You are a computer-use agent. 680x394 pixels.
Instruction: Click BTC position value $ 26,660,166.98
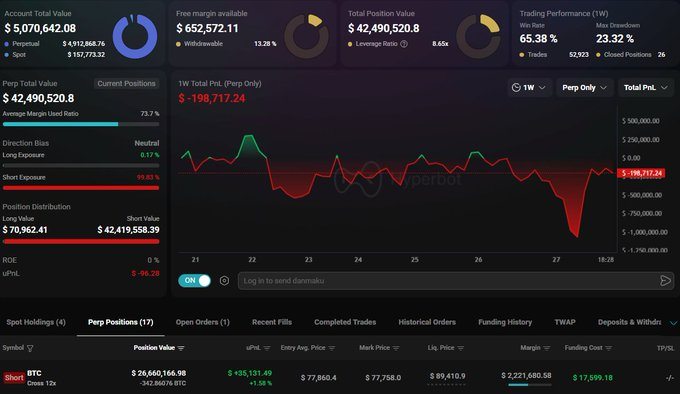point(159,373)
